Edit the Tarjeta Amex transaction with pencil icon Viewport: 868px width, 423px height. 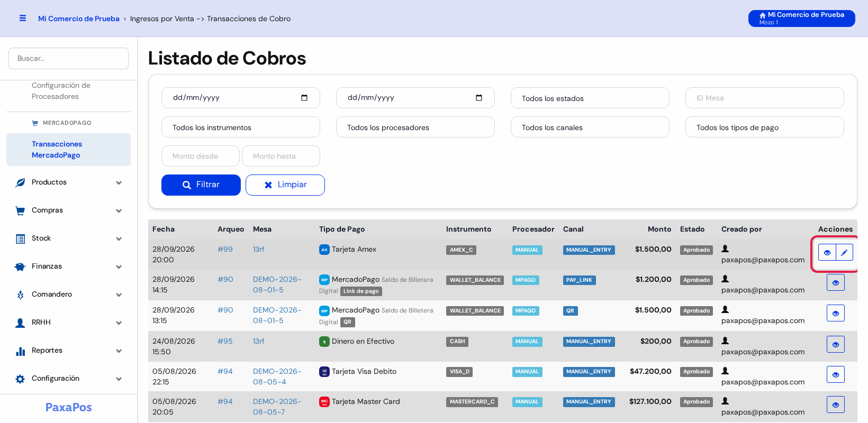pyautogui.click(x=844, y=252)
